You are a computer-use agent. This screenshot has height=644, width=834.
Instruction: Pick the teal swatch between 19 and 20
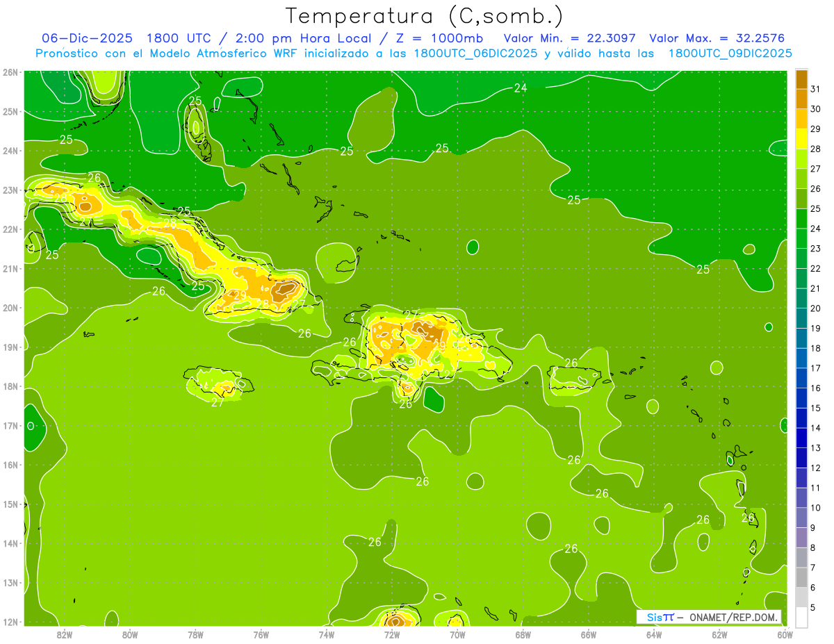click(x=801, y=318)
